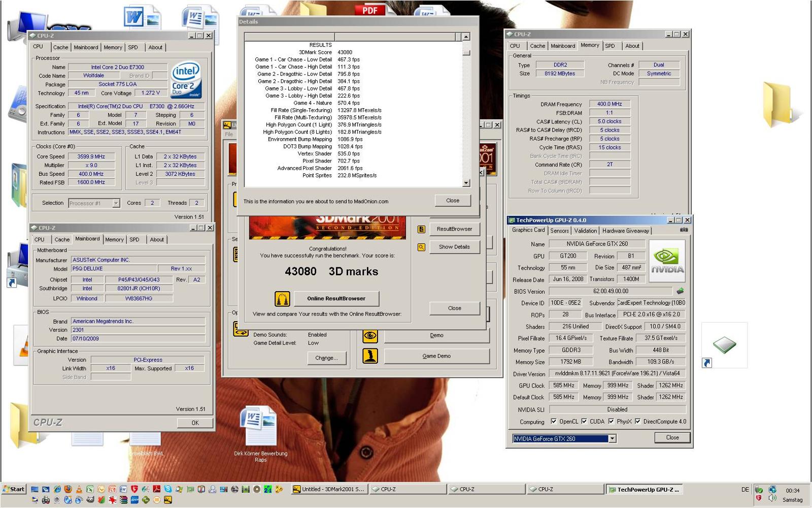812x508 pixels.
Task: Click the G Data shield icon in quick launch
Action: (x=134, y=489)
